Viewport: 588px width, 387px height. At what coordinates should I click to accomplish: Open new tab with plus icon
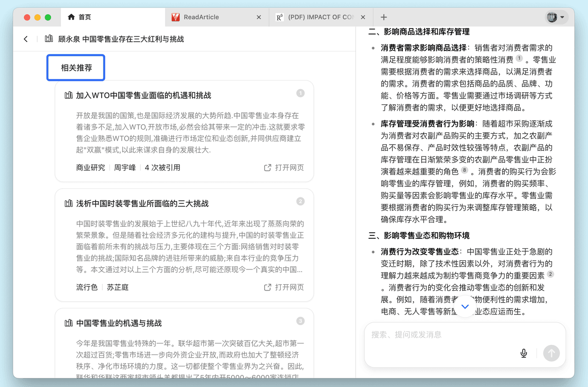point(384,17)
